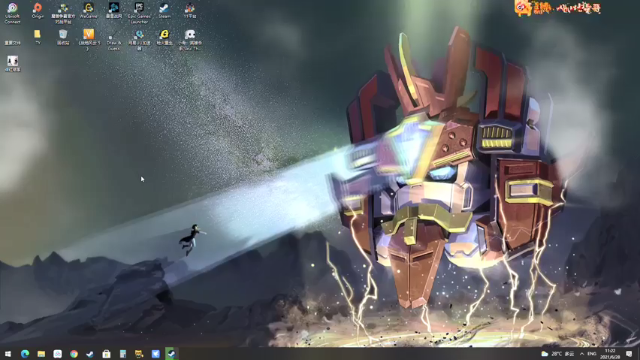Screen dimensions: 640x360
Task: Open the Recycle Bin icon
Action: [63, 36]
